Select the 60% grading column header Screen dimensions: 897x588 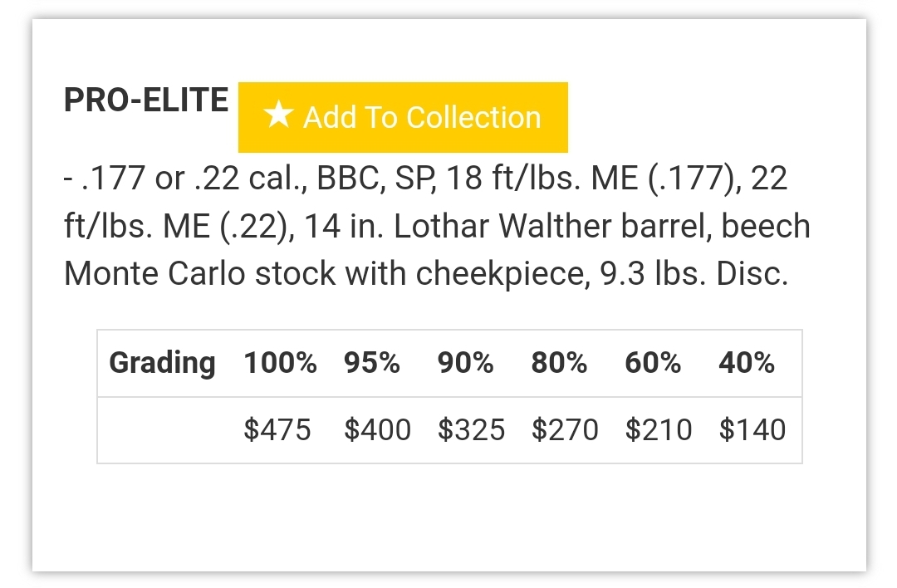tap(653, 363)
